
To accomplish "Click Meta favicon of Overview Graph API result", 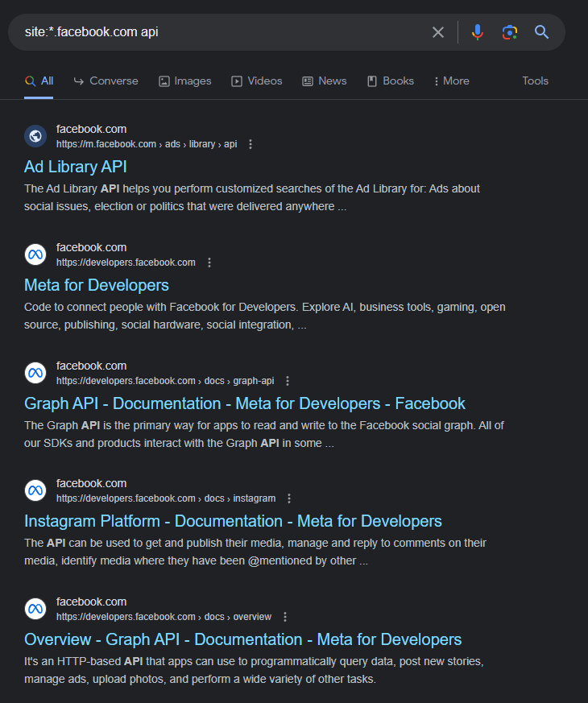I will click(35, 609).
